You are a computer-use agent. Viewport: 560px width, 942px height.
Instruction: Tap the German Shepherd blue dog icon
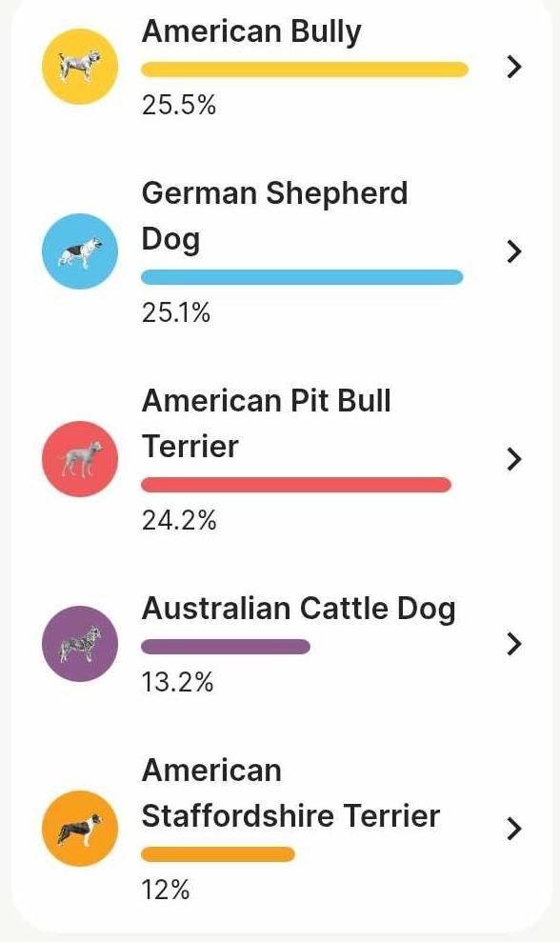coord(80,251)
